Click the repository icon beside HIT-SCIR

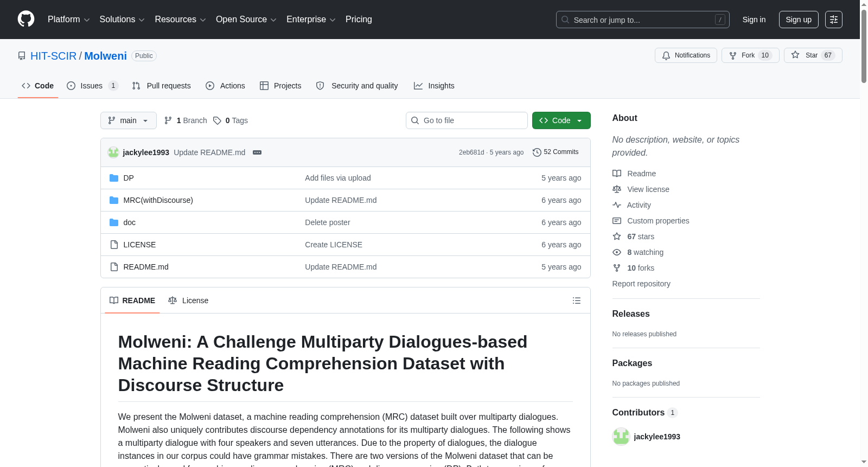[22, 56]
